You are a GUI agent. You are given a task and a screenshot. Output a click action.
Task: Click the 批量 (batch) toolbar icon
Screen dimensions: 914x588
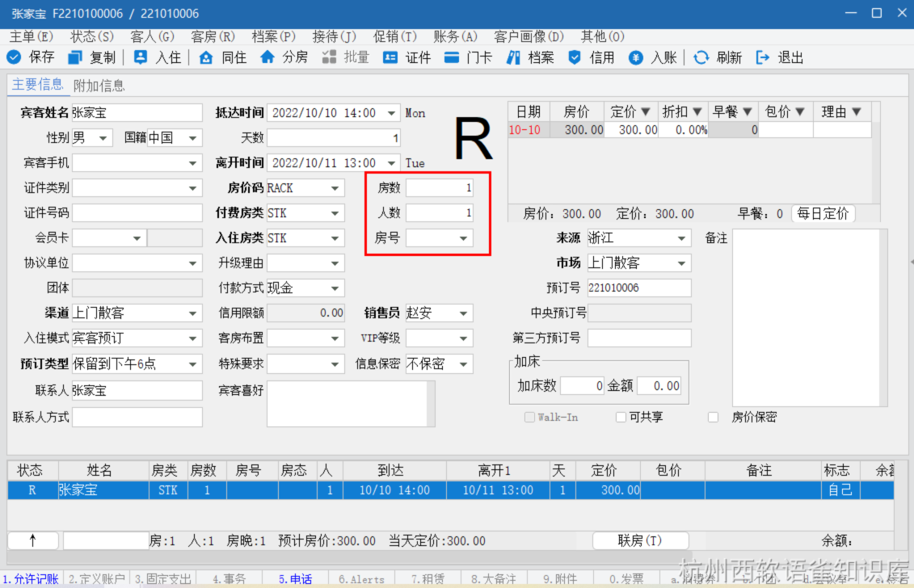click(330, 57)
